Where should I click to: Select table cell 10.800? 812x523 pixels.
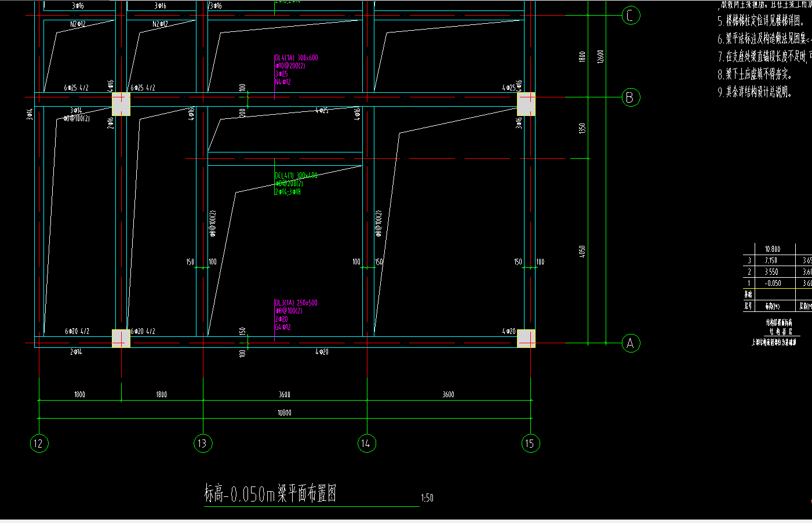click(x=772, y=249)
